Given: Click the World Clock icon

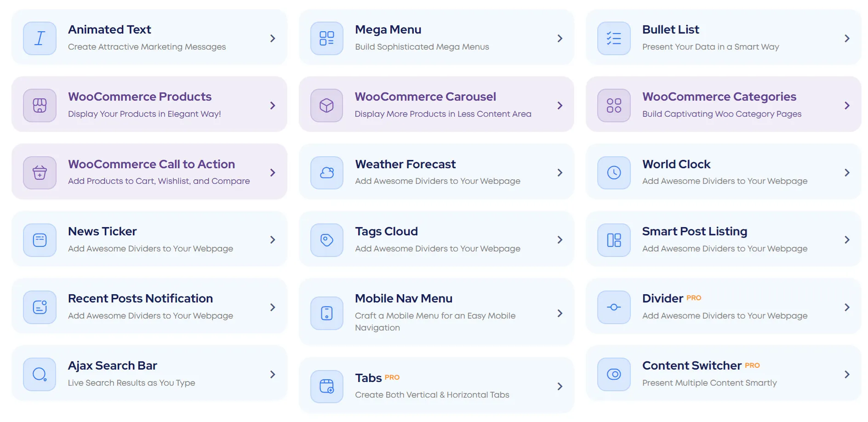Looking at the screenshot, I should pos(614,173).
